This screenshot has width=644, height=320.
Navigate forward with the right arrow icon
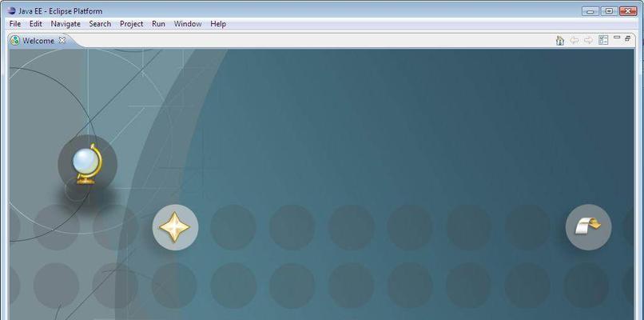589,40
